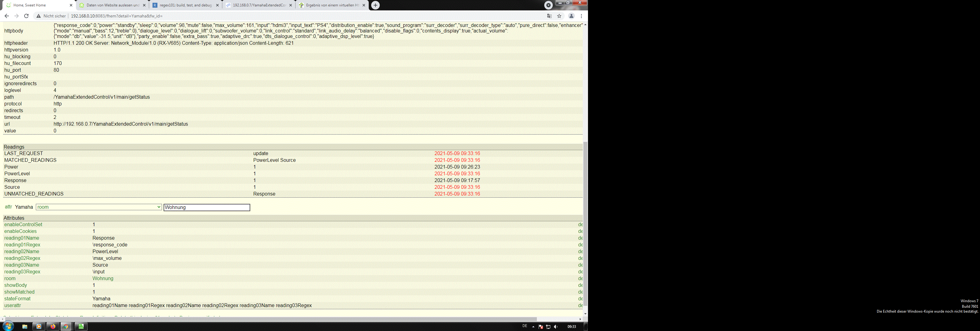Show hidden system tray icons
This screenshot has width=980, height=331.
[x=533, y=327]
